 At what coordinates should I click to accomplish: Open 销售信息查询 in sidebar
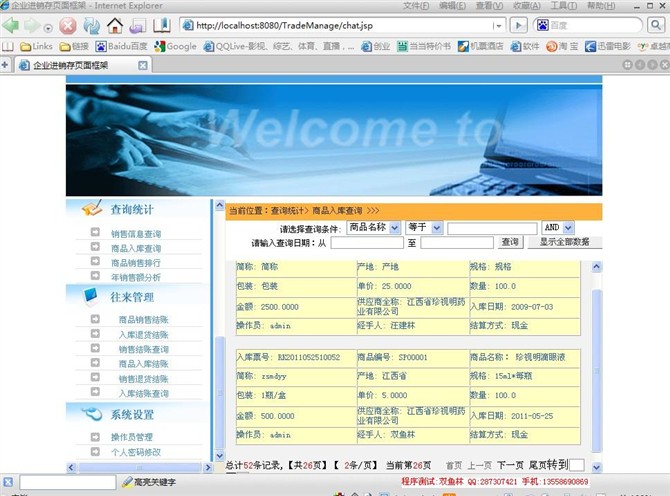136,234
